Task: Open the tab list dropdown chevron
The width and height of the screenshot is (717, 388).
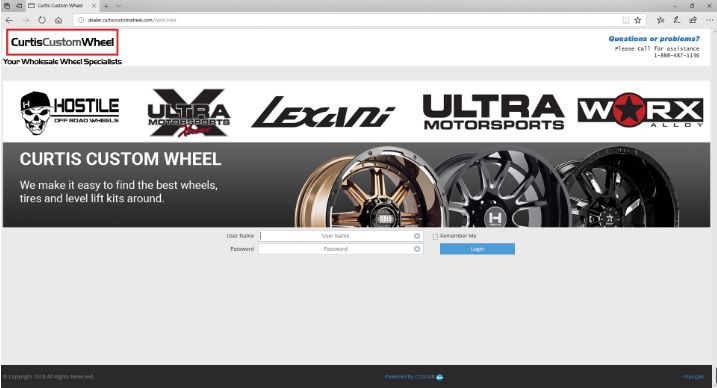Action: pos(118,6)
